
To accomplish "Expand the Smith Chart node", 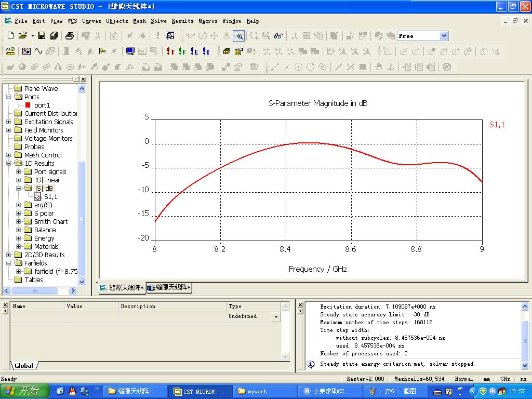I will (19, 221).
